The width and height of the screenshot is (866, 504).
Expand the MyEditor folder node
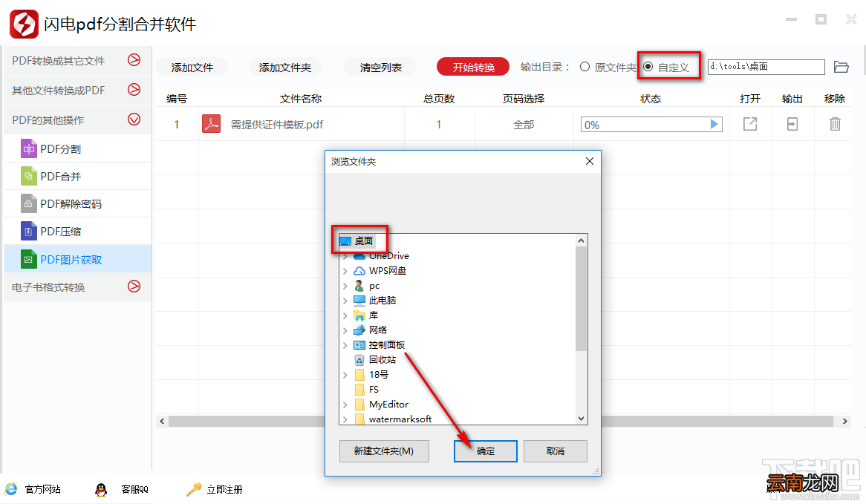pyautogui.click(x=345, y=405)
